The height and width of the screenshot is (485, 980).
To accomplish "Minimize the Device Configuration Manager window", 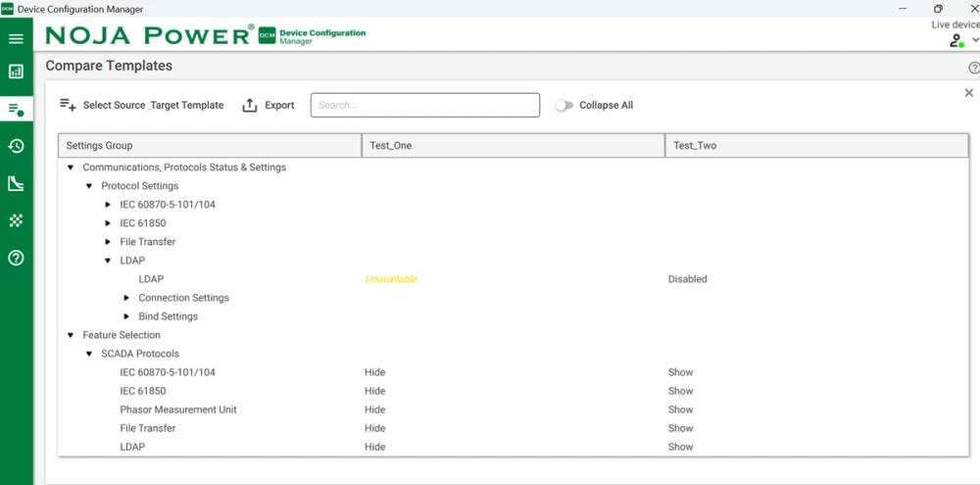I will [903, 9].
